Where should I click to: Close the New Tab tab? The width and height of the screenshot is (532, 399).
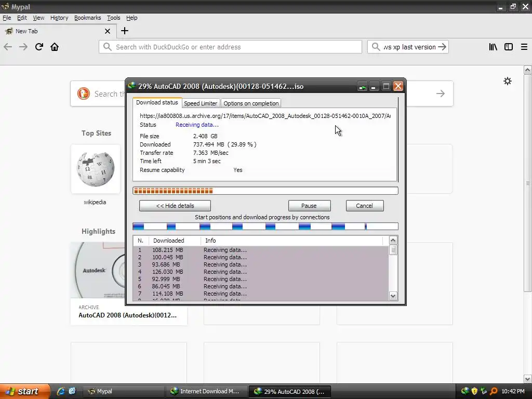pyautogui.click(x=108, y=31)
